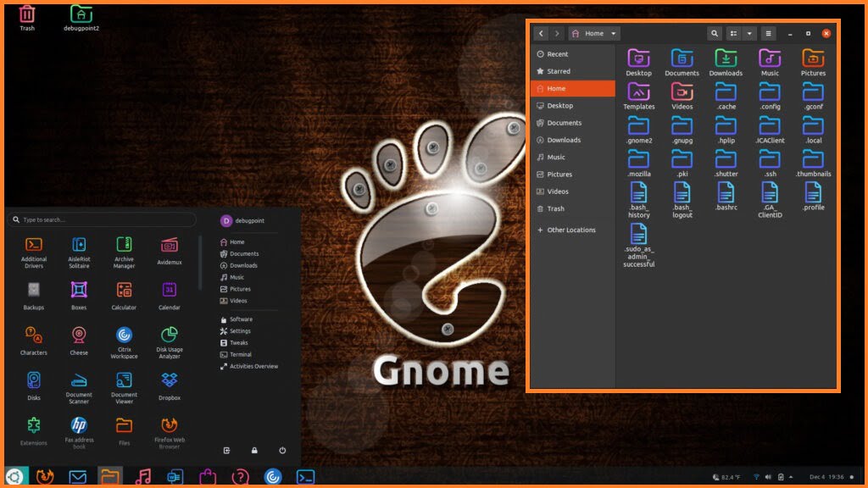The width and height of the screenshot is (868, 488).
Task: Open the music player taskbar icon
Action: (x=142, y=476)
